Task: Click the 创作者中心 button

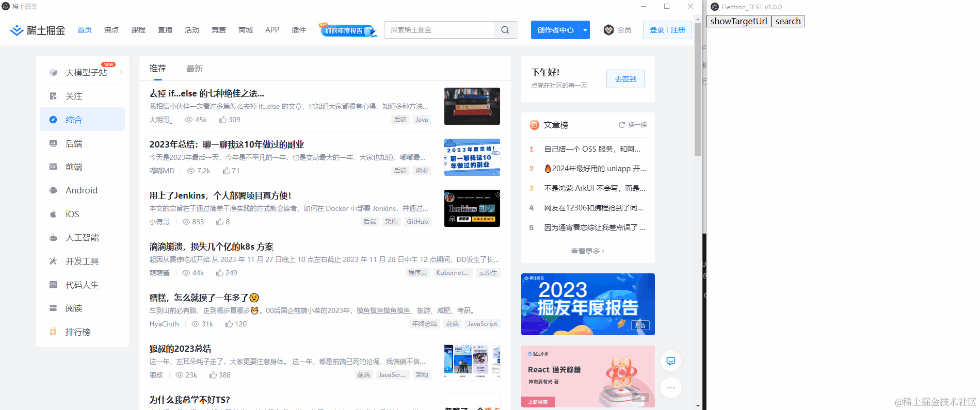Action: pyautogui.click(x=556, y=30)
